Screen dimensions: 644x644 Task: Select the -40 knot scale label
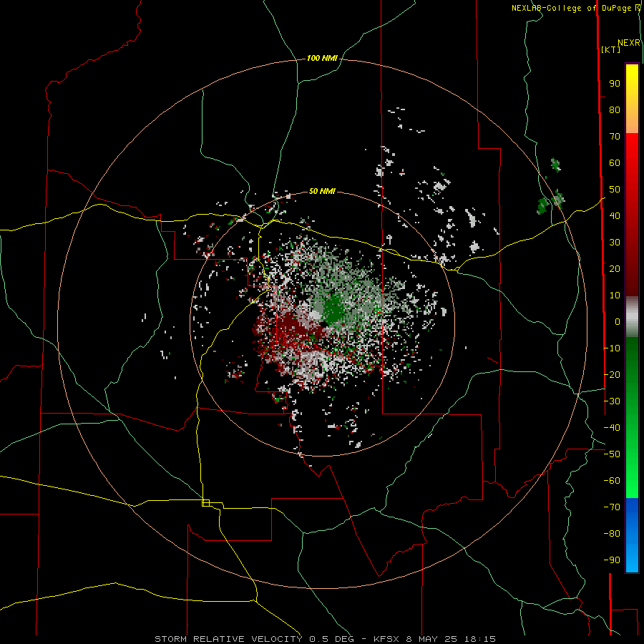pyautogui.click(x=612, y=428)
